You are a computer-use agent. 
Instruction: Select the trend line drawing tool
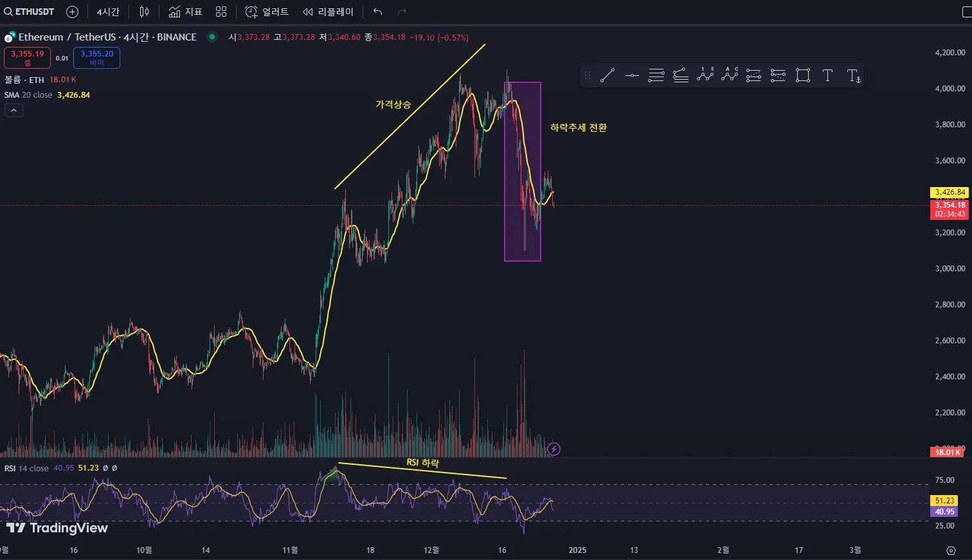(x=607, y=76)
